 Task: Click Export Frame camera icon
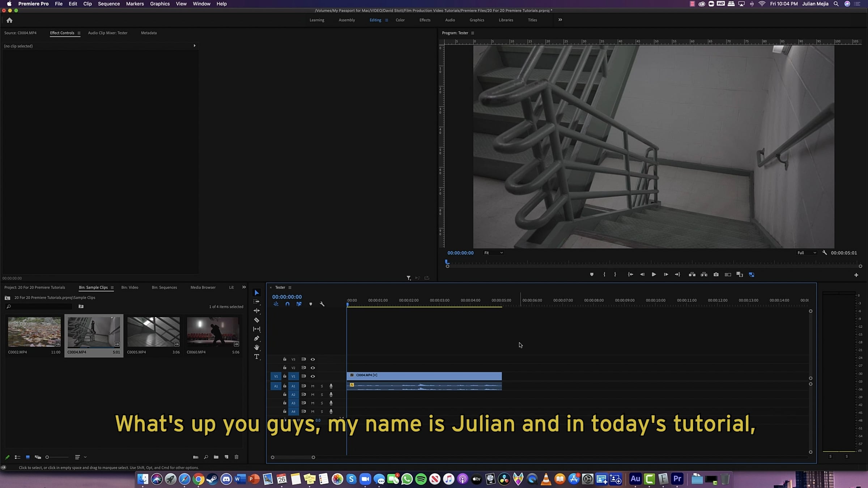[716, 274]
